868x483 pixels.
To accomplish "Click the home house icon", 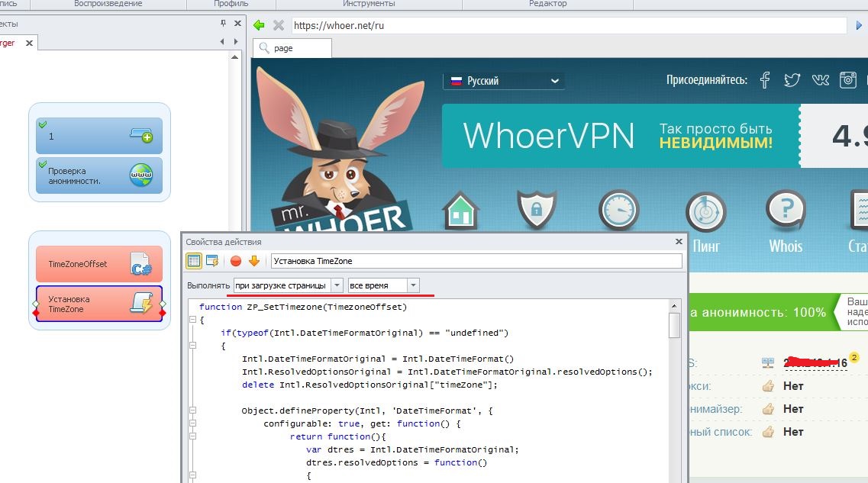I will pyautogui.click(x=460, y=211).
